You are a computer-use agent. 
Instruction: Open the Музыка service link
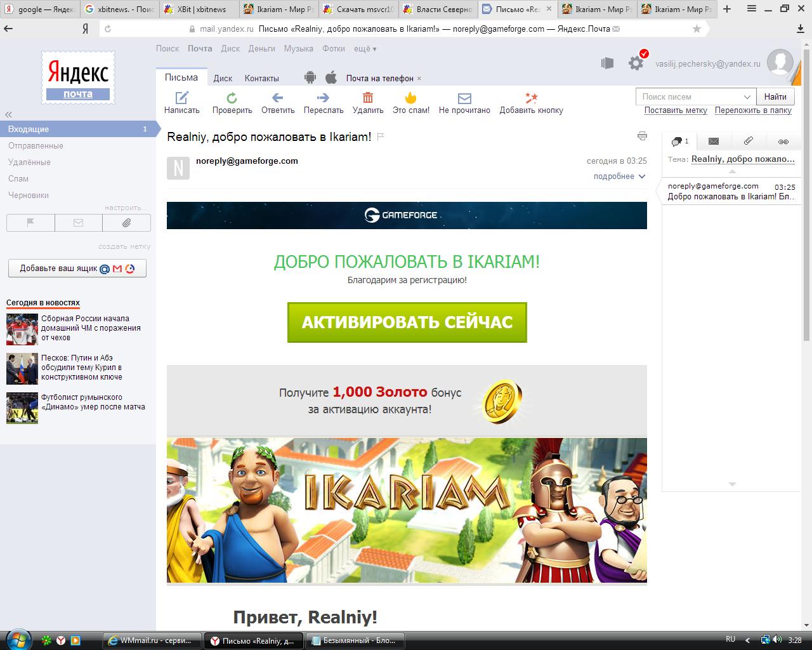[x=299, y=49]
